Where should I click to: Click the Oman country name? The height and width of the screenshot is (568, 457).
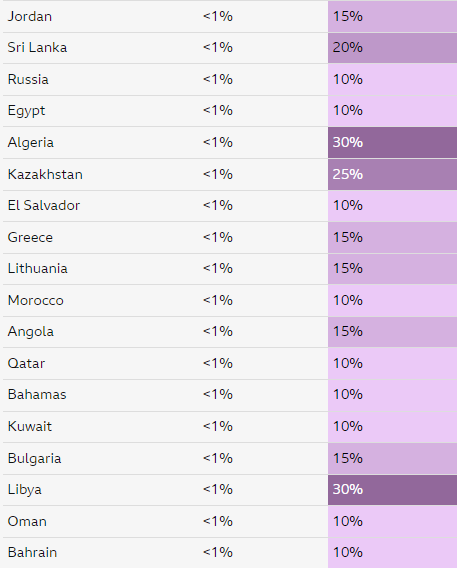(x=27, y=521)
